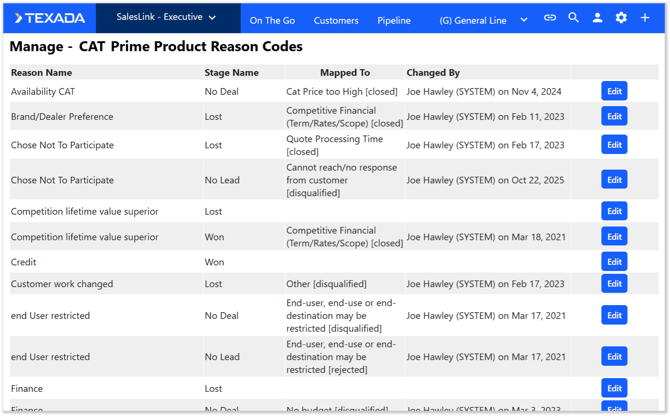Click the Mapped To column header
Screen dimensions: 670x416
click(x=345, y=72)
